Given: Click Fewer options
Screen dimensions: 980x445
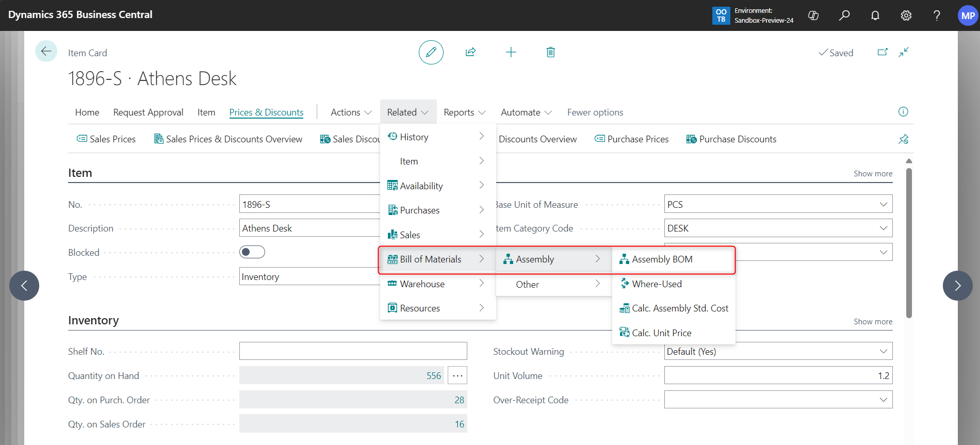Looking at the screenshot, I should point(595,112).
